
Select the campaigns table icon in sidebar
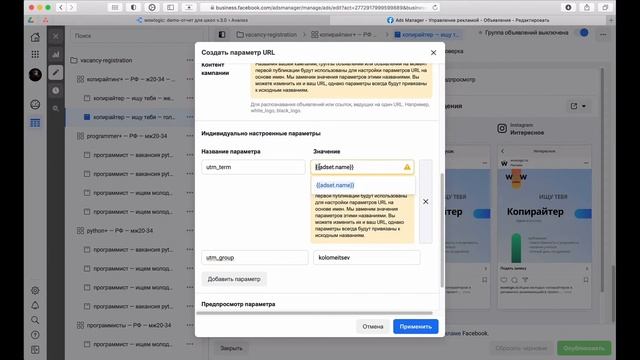coord(35,122)
